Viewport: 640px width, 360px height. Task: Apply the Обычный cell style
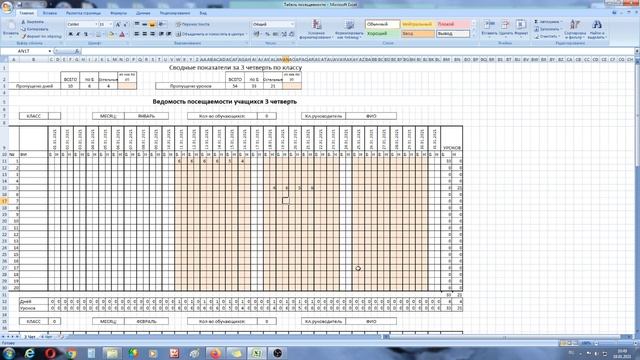coord(382,24)
